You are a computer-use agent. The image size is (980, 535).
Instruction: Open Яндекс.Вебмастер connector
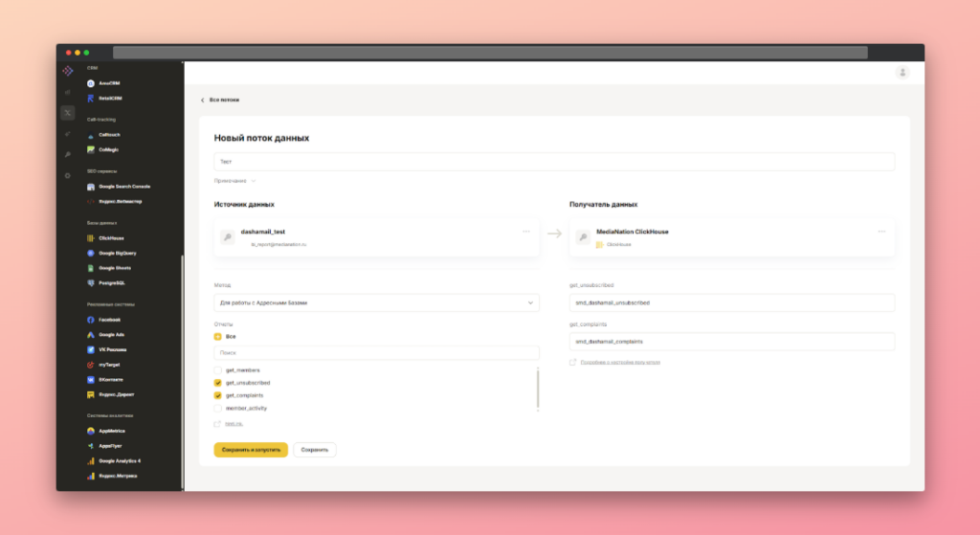coord(115,201)
